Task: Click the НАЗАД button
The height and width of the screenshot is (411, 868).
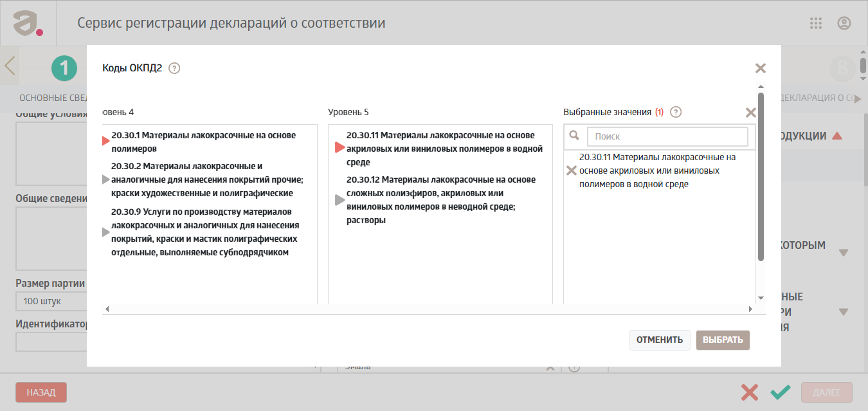Action: coord(41,392)
